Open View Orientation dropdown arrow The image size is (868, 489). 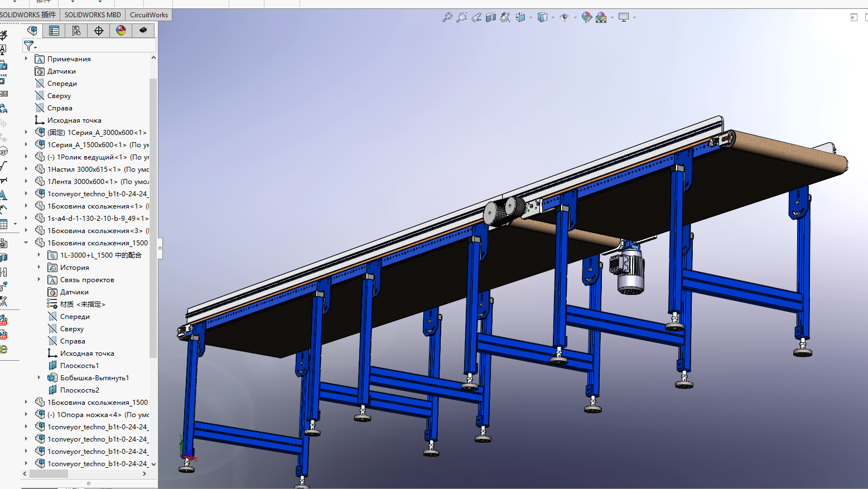coord(531,17)
